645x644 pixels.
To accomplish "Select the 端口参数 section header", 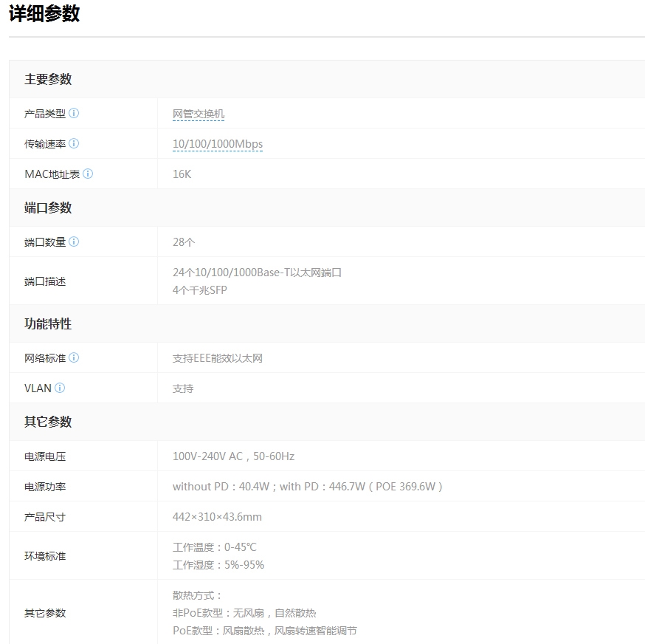I will pyautogui.click(x=48, y=208).
